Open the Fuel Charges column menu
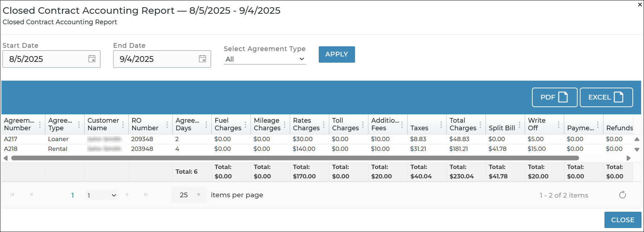The height and width of the screenshot is (232, 644). click(245, 125)
